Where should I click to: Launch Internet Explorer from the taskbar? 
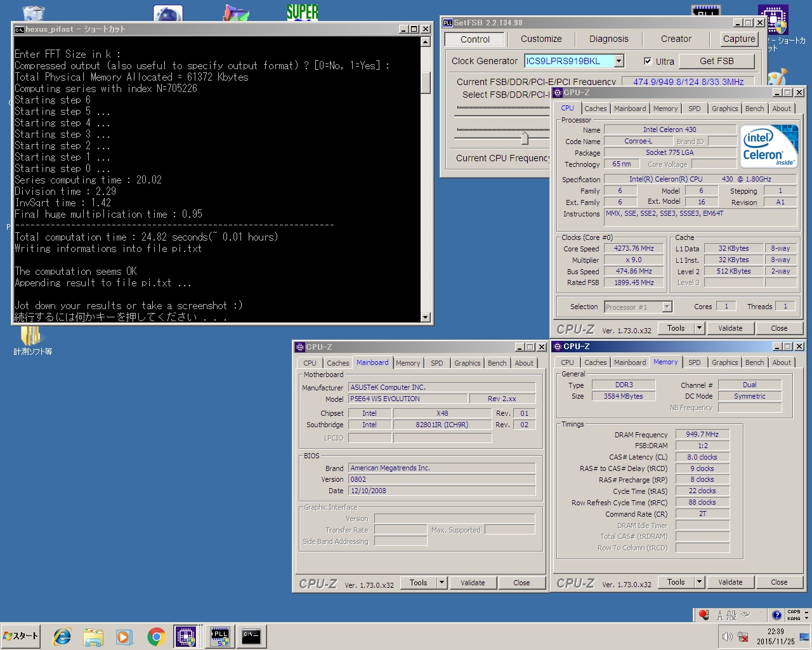62,637
